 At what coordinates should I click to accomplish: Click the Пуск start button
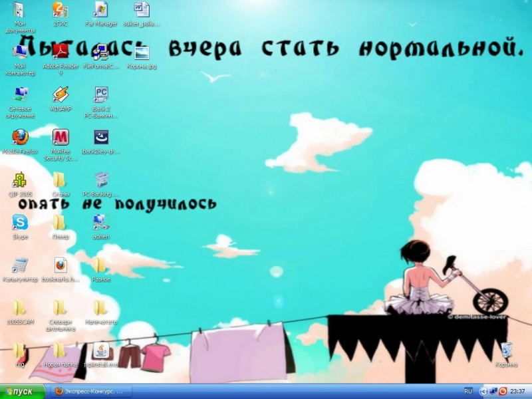[x=23, y=392]
